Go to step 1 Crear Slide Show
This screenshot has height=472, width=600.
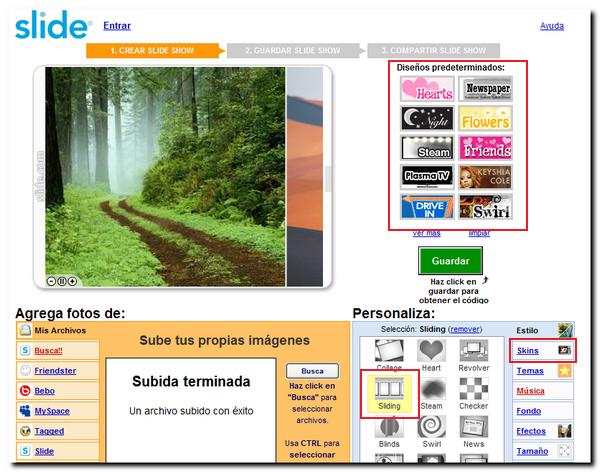pos(153,51)
